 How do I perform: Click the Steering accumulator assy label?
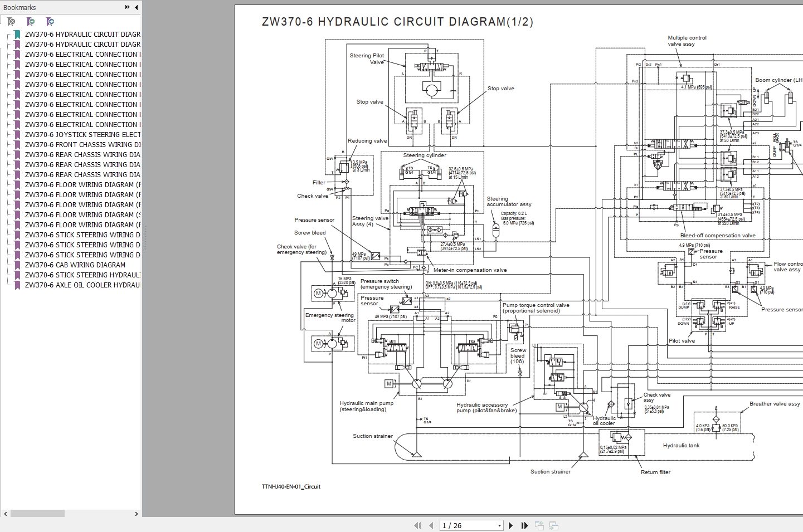click(x=509, y=202)
